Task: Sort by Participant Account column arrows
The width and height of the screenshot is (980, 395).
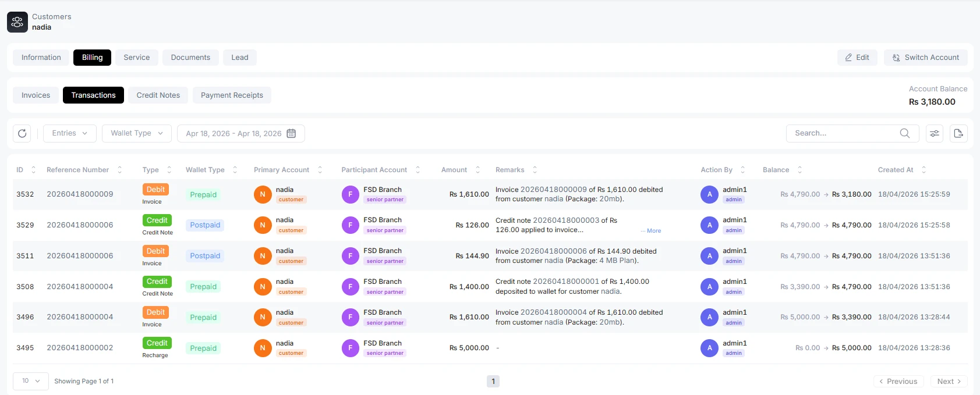Action: click(x=418, y=170)
